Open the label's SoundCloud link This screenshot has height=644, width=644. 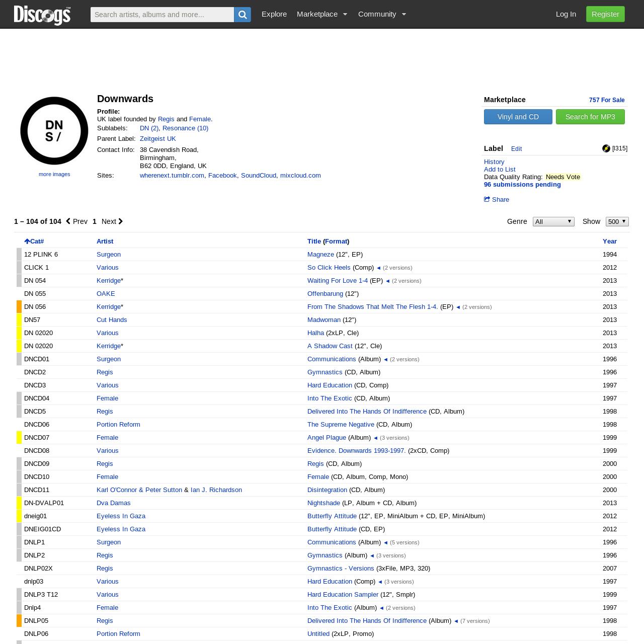pos(259,176)
